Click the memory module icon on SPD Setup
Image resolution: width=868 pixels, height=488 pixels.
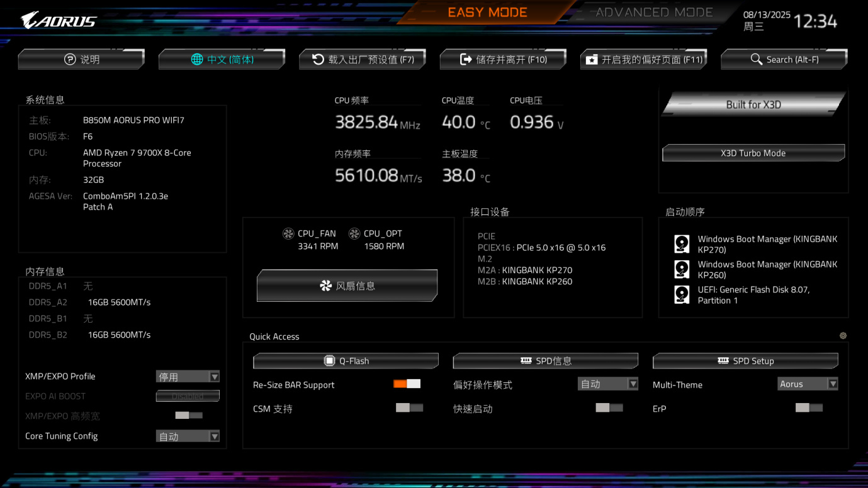coord(723,360)
